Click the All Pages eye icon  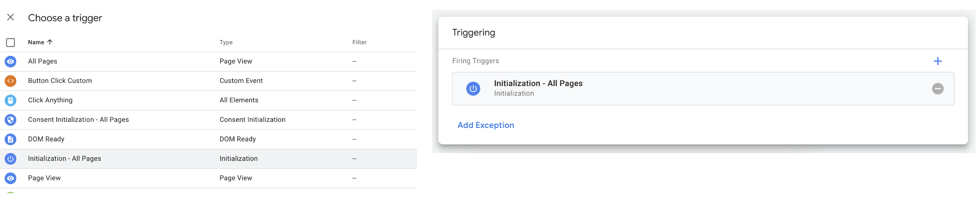(10, 61)
